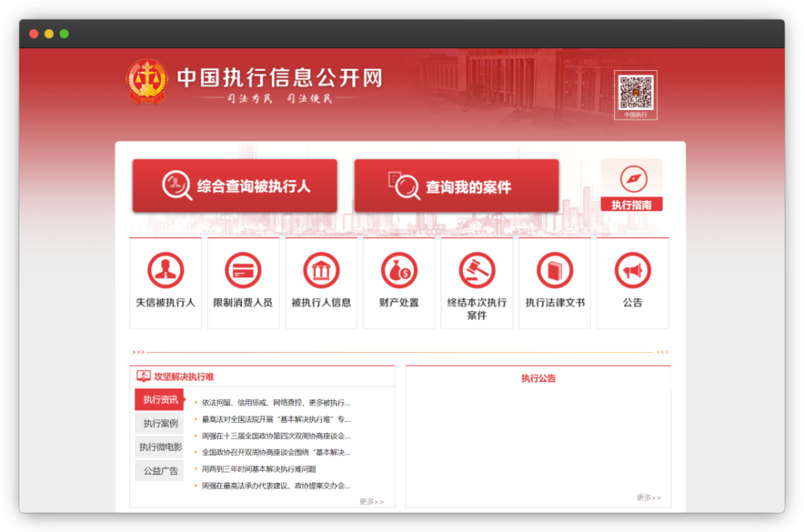This screenshot has width=804, height=532.
Task: Open the 公告 text label
Action: tap(633, 302)
